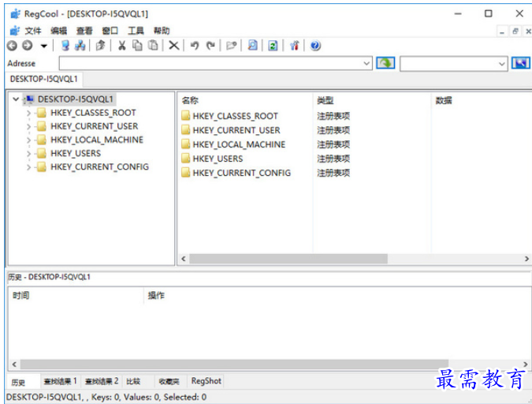The height and width of the screenshot is (404, 532).
Task: Click the network registry connect icon
Action: pyautogui.click(x=80, y=46)
